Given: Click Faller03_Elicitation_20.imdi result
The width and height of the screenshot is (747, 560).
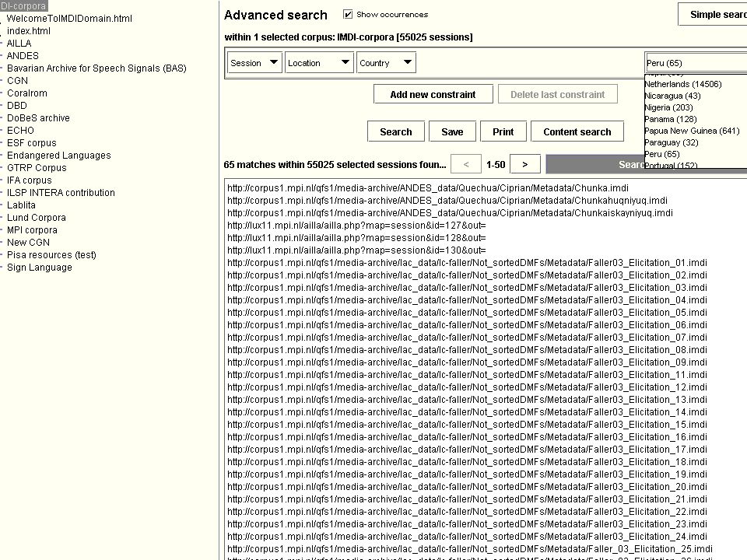Looking at the screenshot, I should point(468,487).
